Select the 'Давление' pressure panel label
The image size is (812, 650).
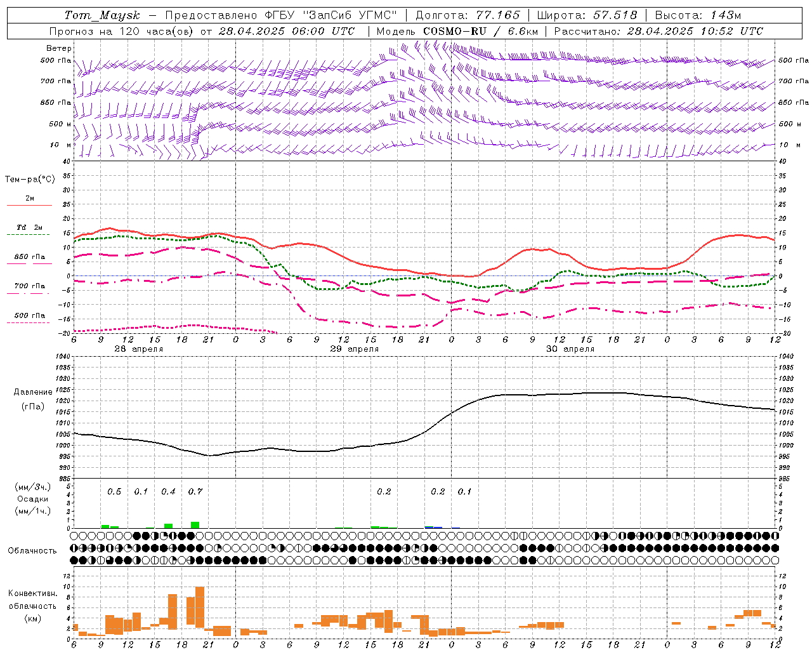(32, 392)
